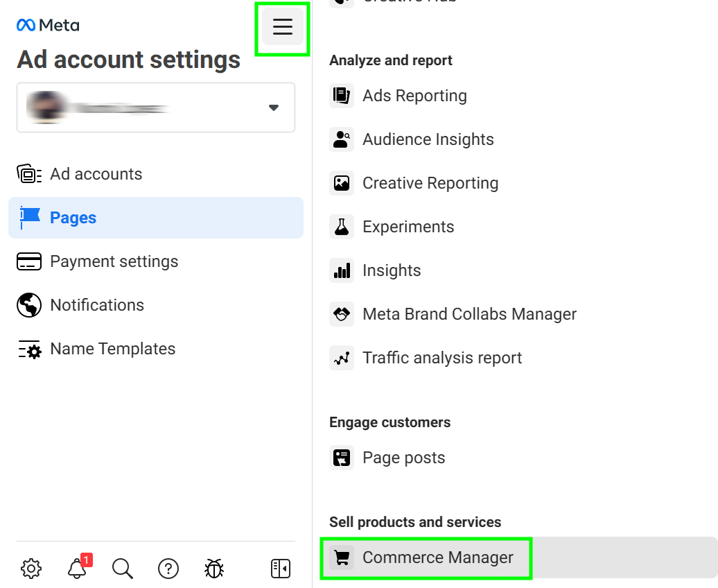
Task: Click the account dropdown arrow
Action: click(273, 107)
